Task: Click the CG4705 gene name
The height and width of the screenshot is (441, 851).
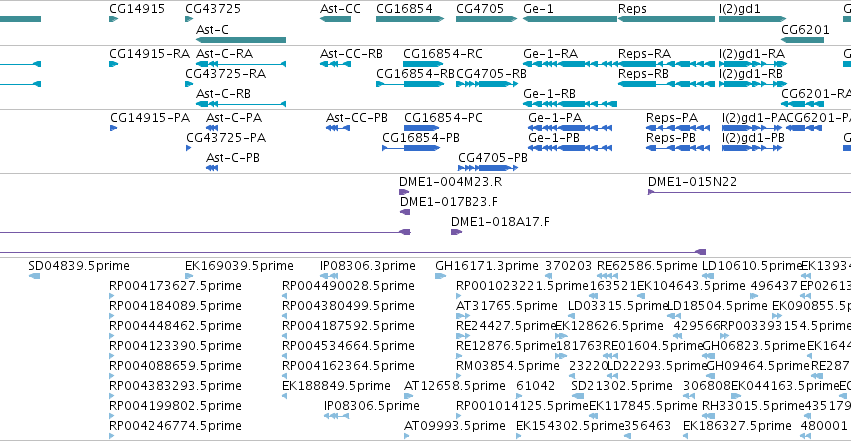Action: tap(480, 9)
